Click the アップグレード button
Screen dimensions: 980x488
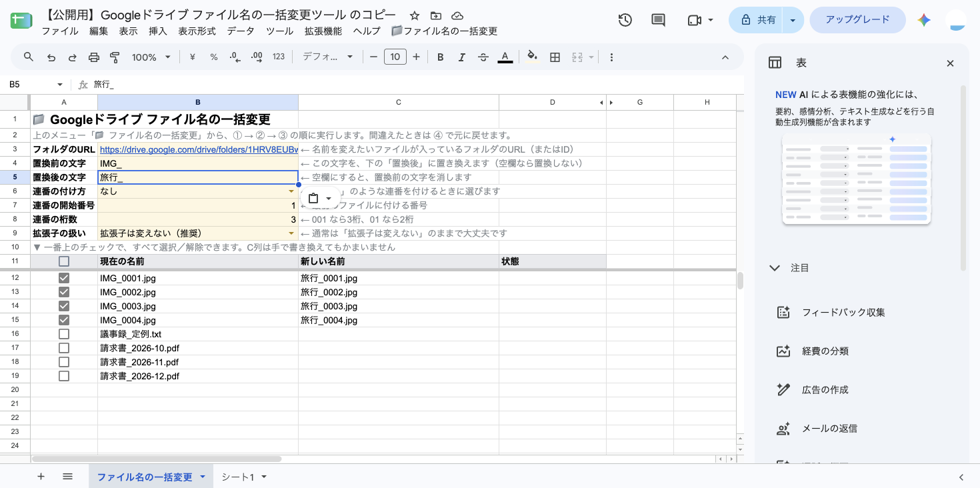[857, 20]
